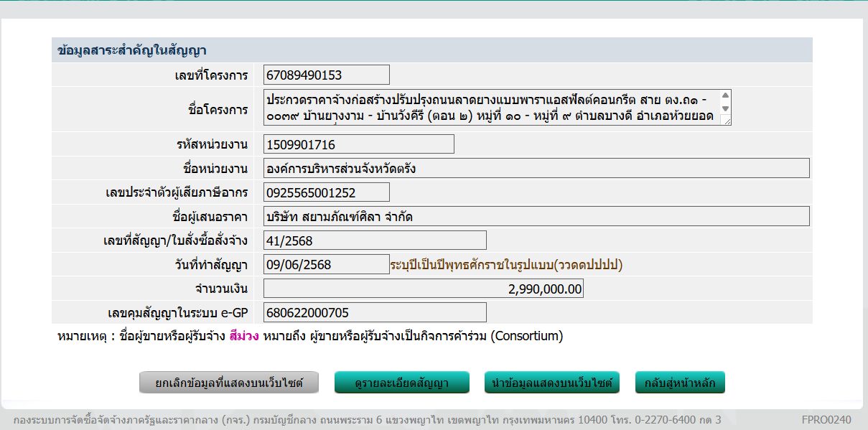
Task: Click นำข้อมูลแสดงบนเว็บไซต์ button
Action: (552, 383)
